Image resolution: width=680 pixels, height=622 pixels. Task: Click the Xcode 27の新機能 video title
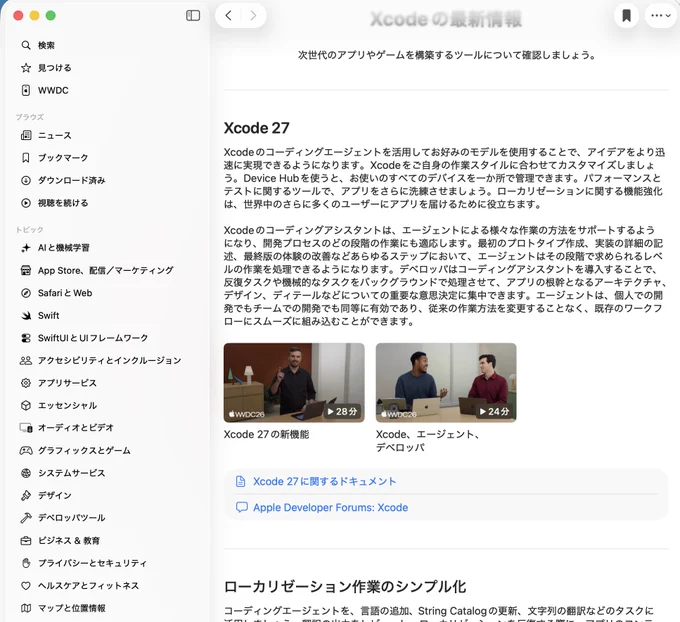pyautogui.click(x=266, y=434)
